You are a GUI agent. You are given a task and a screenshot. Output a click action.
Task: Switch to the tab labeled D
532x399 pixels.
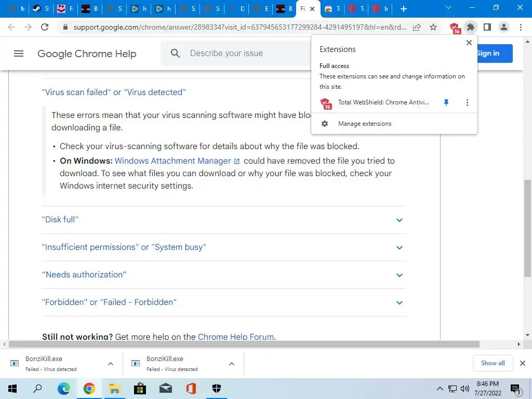(237, 9)
